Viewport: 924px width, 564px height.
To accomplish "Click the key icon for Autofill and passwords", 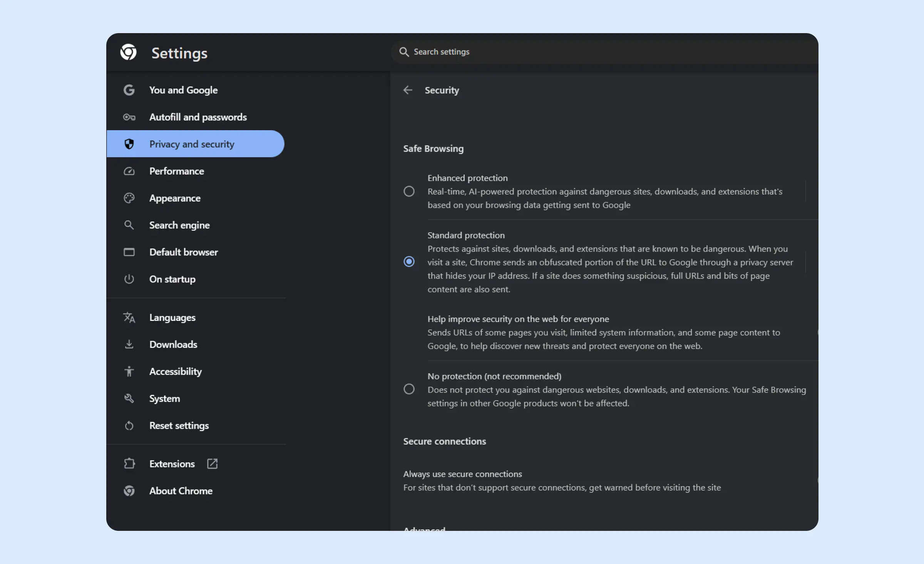I will pos(129,117).
